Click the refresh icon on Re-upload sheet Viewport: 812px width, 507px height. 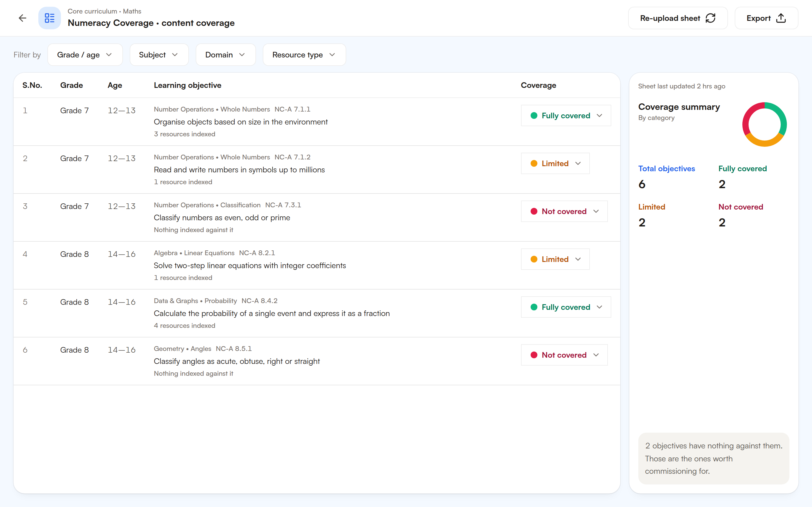point(710,18)
